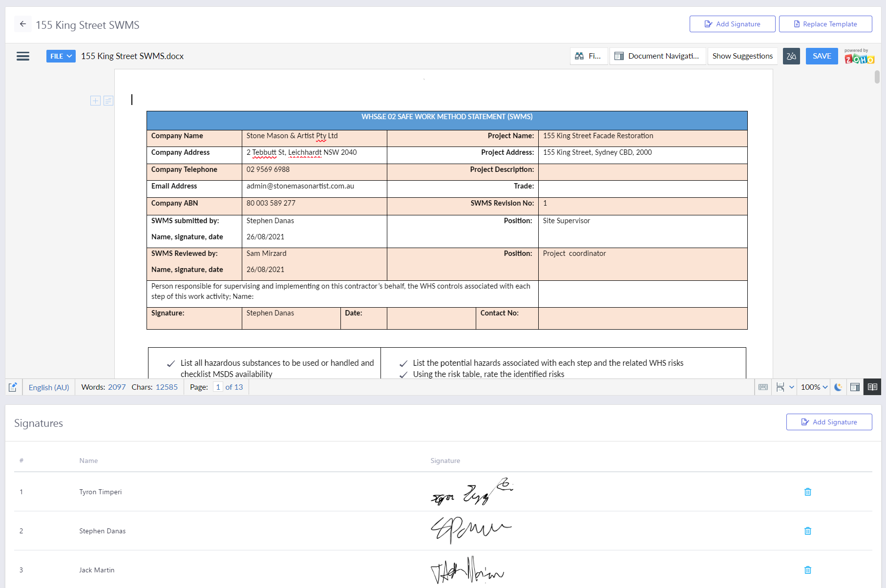The height and width of the screenshot is (588, 886).
Task: Click '155 King Street Facade Restoration' cell
Action: pyautogui.click(x=643, y=138)
